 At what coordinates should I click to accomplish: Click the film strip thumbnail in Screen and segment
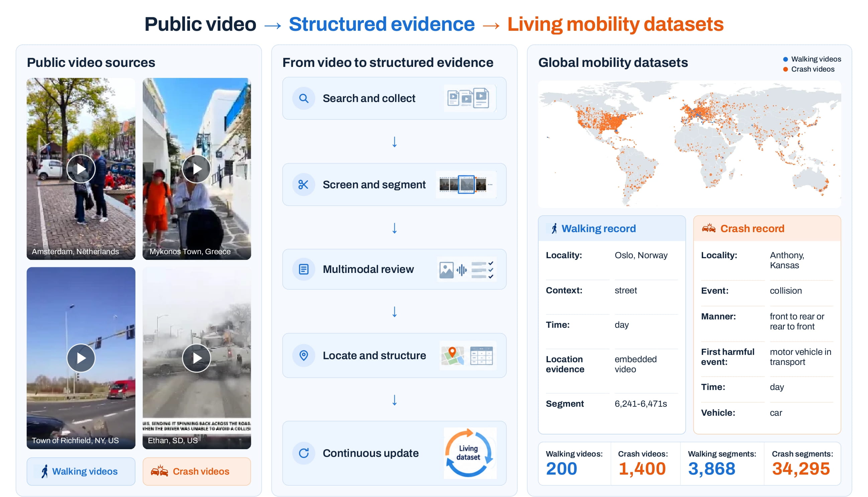pos(466,185)
